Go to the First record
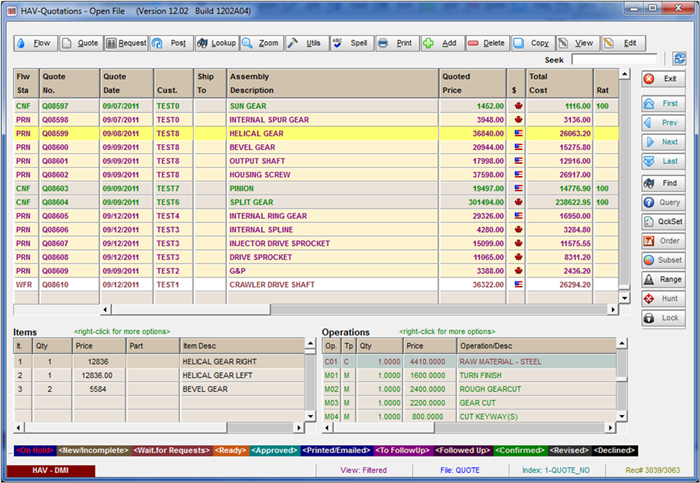The width and height of the screenshot is (700, 483). [x=663, y=104]
